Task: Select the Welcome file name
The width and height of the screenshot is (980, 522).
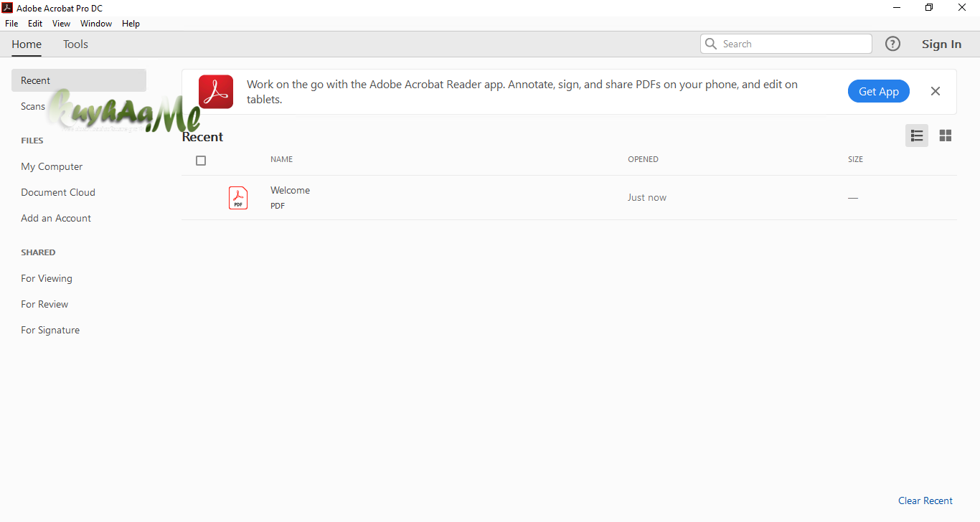Action: click(290, 190)
